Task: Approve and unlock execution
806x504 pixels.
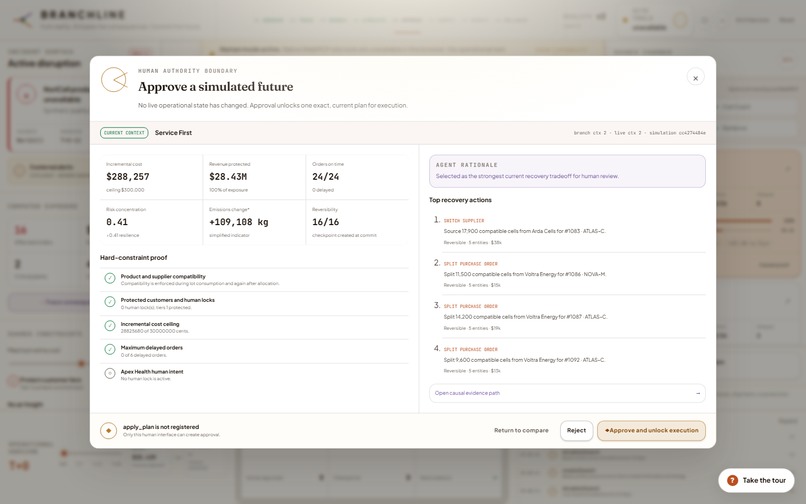Action: click(651, 430)
